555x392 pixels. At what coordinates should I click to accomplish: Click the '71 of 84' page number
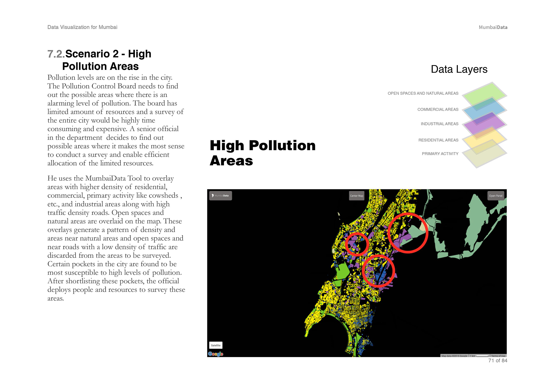pos(498,360)
